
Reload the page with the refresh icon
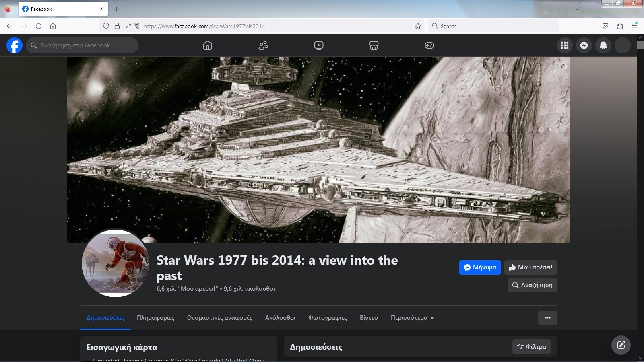point(39,26)
